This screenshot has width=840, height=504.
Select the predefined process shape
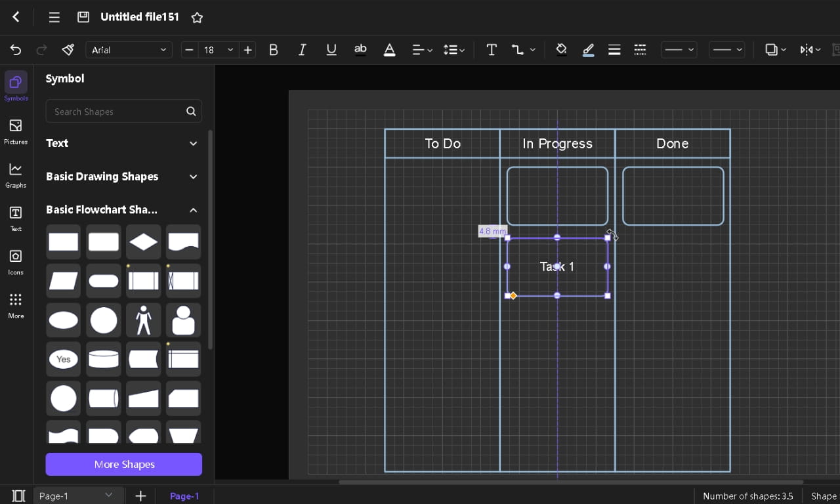(144, 281)
